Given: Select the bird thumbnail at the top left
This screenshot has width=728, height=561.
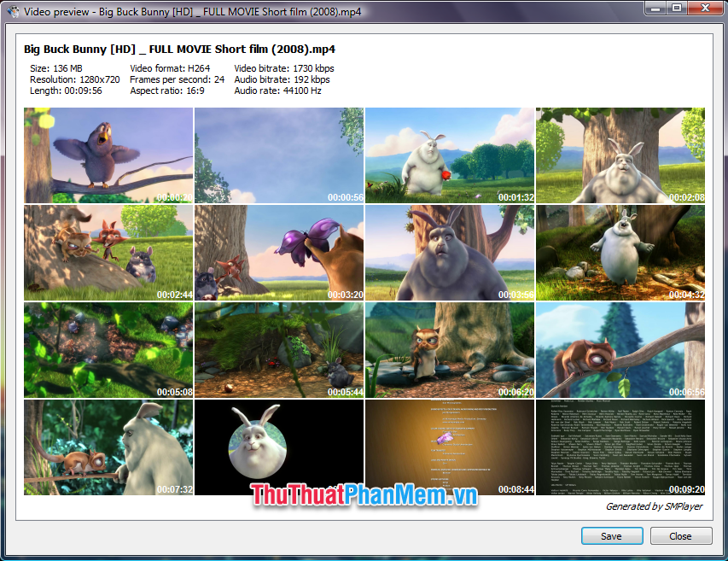Looking at the screenshot, I should point(108,155).
